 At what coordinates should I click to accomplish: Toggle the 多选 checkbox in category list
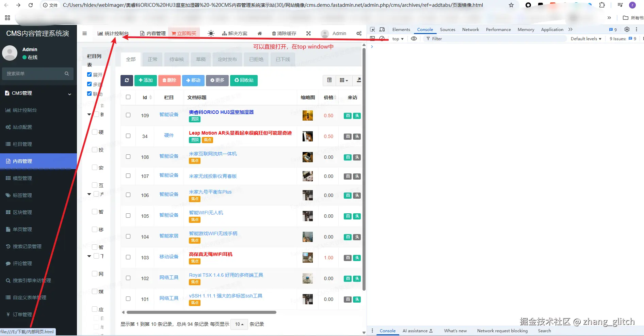point(89,84)
